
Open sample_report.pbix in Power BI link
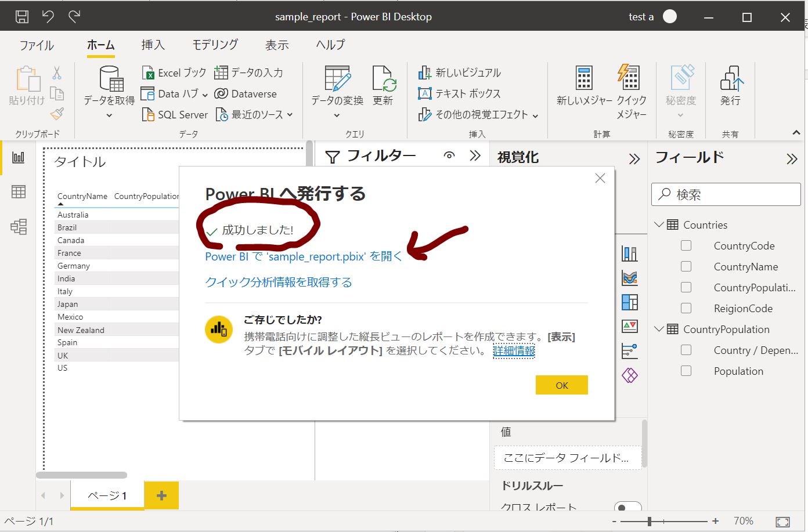click(x=304, y=256)
